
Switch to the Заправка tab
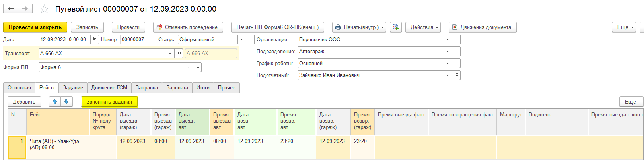click(146, 88)
